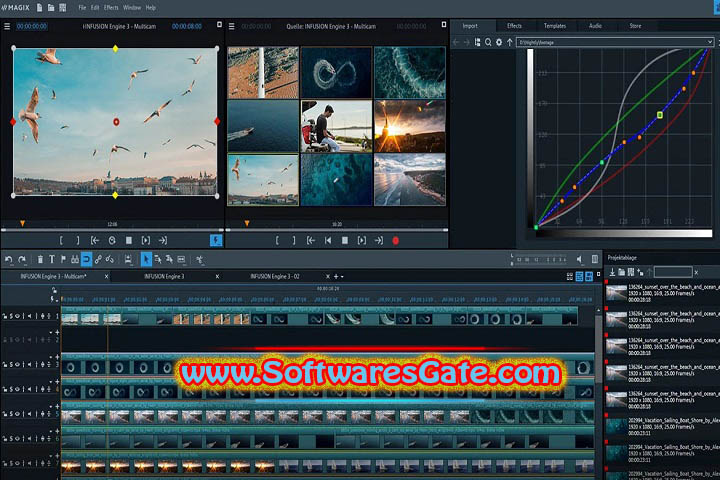The height and width of the screenshot is (480, 720).
Task: Click the Projektablage search input field
Action: (x=673, y=272)
